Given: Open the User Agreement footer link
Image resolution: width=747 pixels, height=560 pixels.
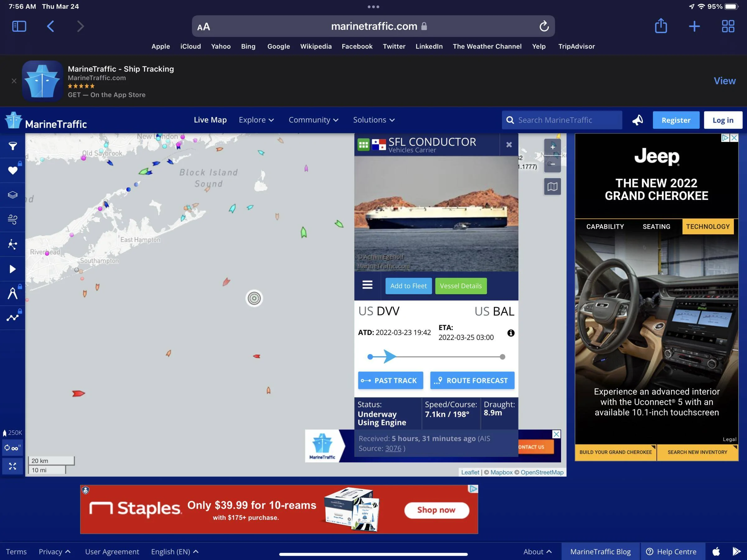Looking at the screenshot, I should click(112, 551).
